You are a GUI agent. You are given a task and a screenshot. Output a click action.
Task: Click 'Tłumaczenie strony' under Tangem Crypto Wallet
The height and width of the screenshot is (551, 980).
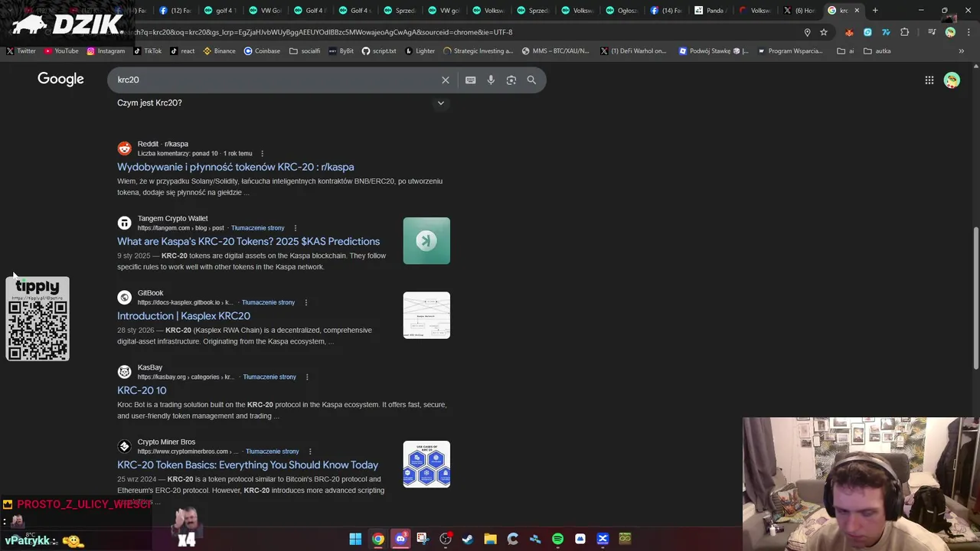pyautogui.click(x=257, y=228)
